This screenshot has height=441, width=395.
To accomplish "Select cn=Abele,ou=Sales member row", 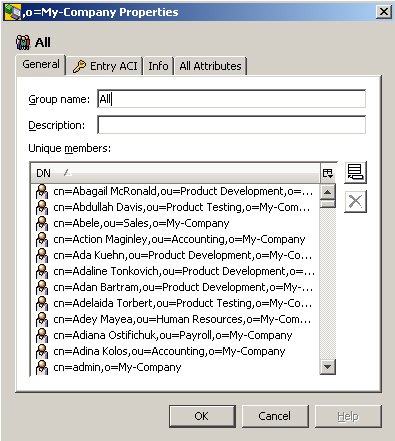I will click(x=175, y=223).
